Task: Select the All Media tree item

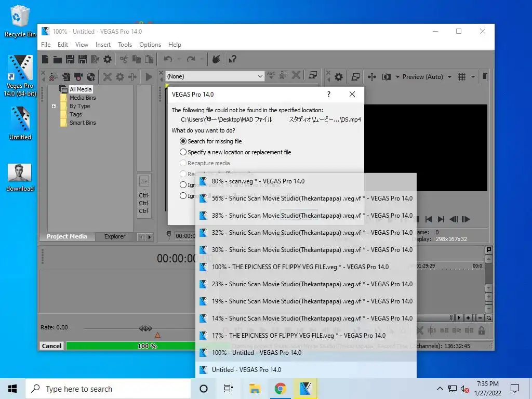Action: (x=81, y=89)
